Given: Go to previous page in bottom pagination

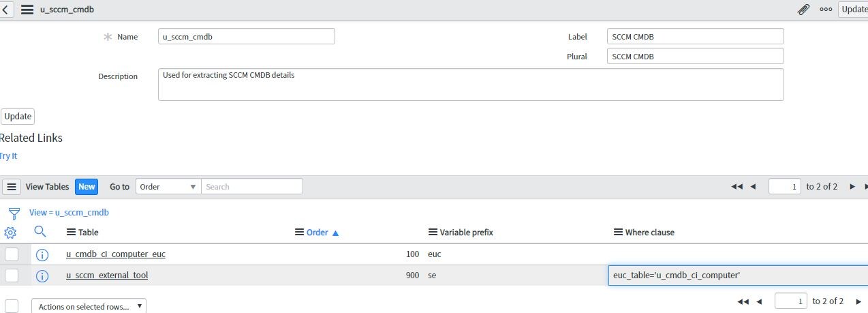Looking at the screenshot, I should click(760, 301).
